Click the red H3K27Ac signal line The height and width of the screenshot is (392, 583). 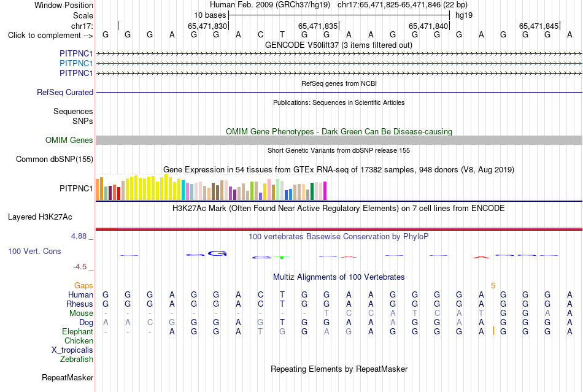tap(339, 229)
